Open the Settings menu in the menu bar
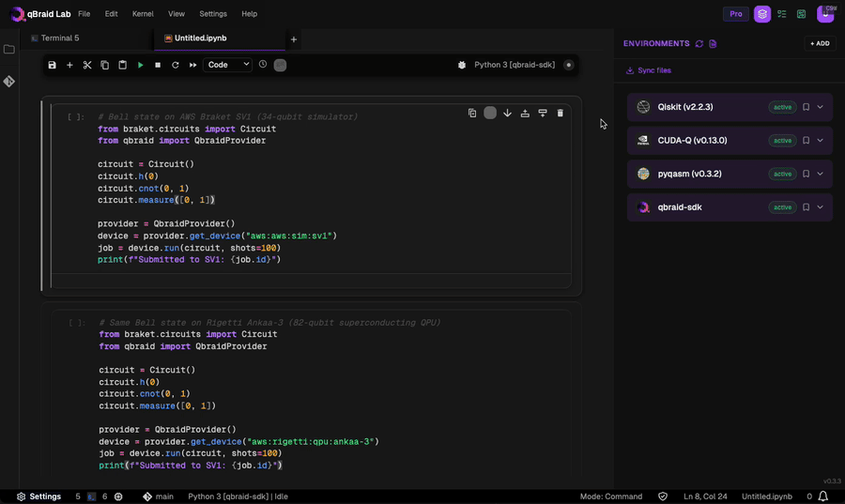 213,14
